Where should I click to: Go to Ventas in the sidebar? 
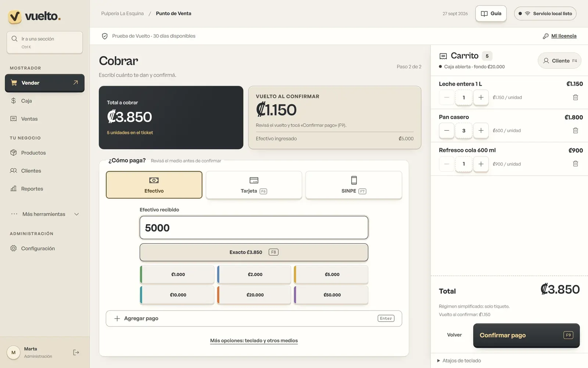coord(44,119)
